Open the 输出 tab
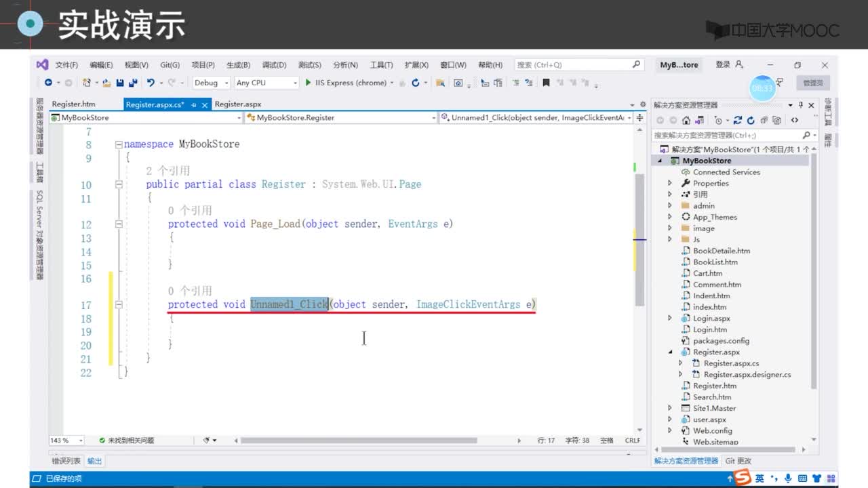868x488 pixels. pos(94,461)
